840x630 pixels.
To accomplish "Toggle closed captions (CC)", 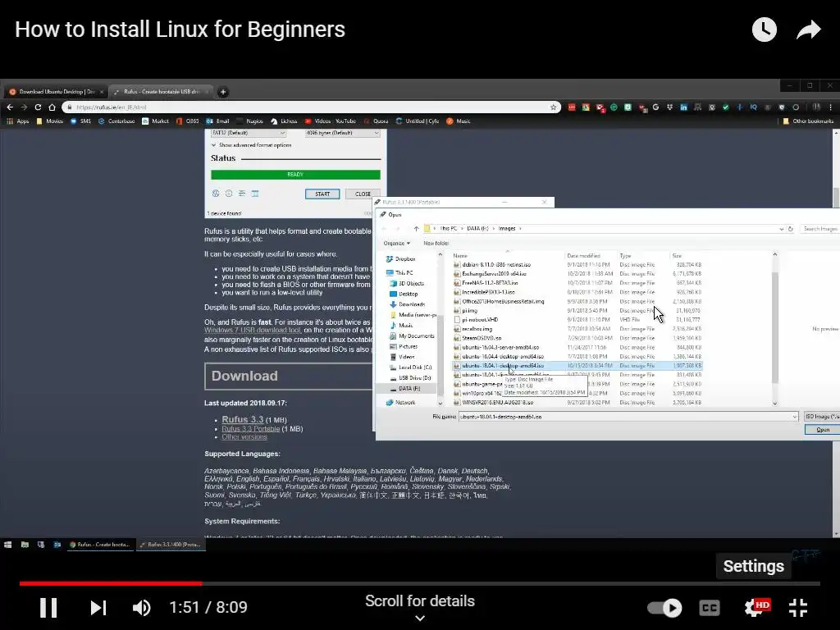I will point(710,608).
